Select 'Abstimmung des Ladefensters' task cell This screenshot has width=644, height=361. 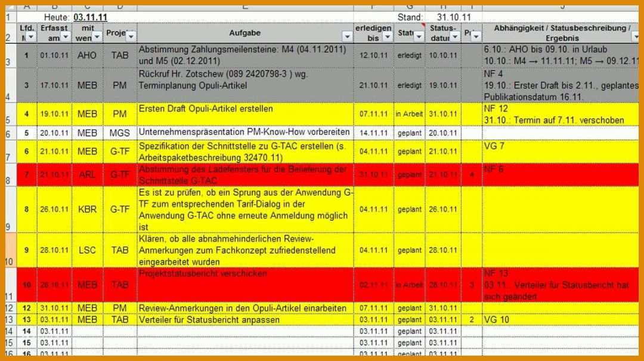point(245,175)
